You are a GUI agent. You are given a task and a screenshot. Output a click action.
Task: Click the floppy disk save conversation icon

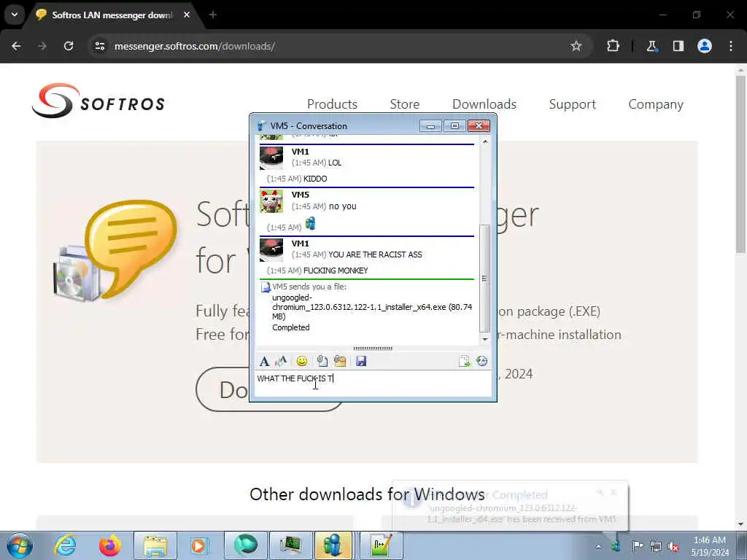tap(361, 362)
